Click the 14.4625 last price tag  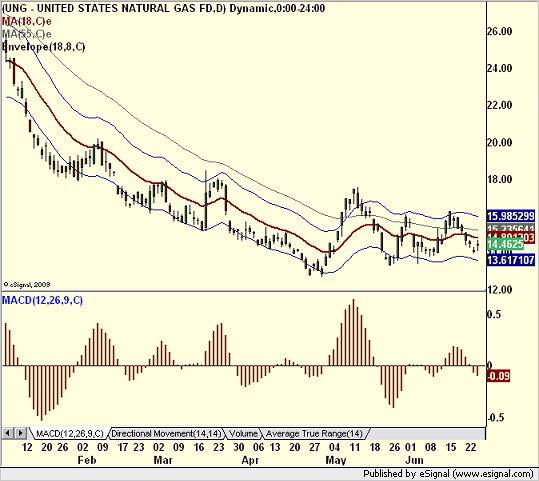(505, 244)
